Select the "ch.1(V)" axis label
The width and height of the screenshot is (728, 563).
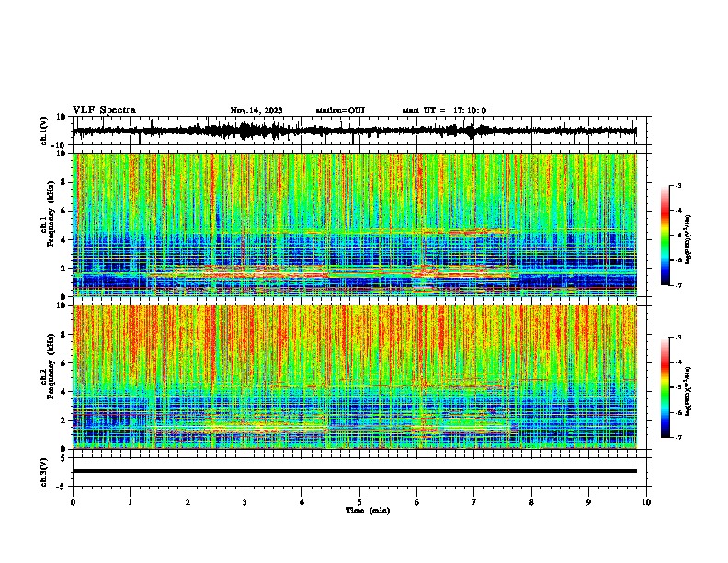click(44, 131)
